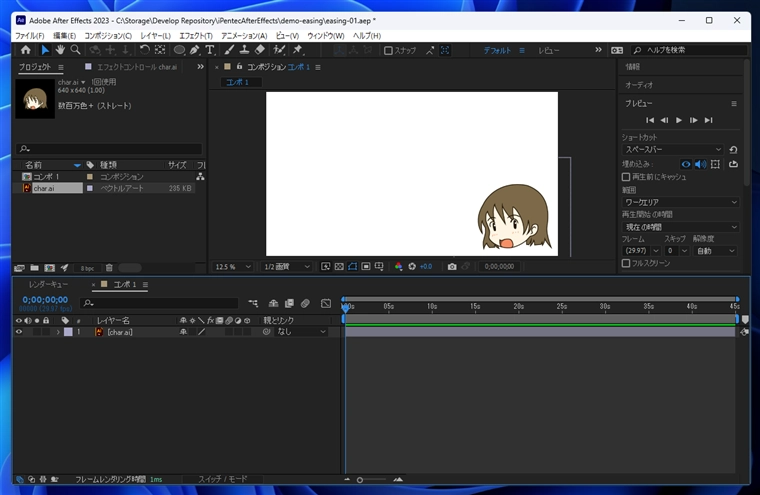The image size is (760, 495).
Task: Expand the hidden workspaces chevron in toolbar
Action: (598, 50)
